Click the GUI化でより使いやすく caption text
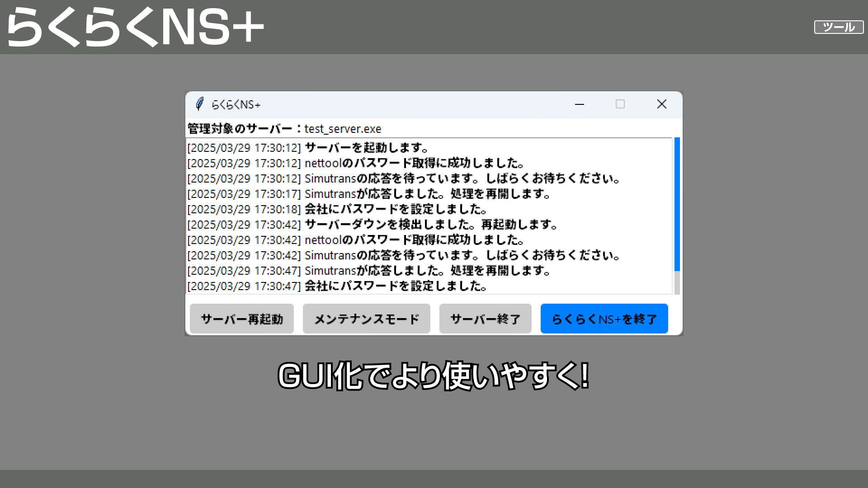Screen dimensions: 868x488 pyautogui.click(x=433, y=376)
